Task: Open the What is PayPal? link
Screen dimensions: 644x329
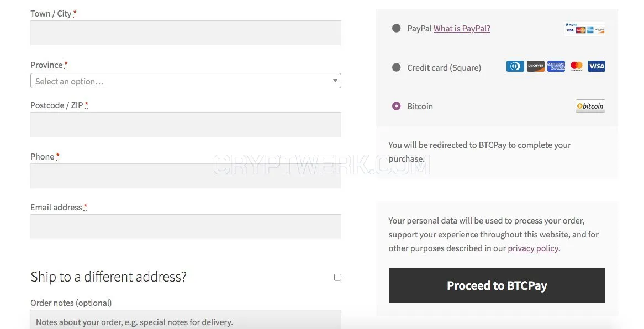Action: [x=462, y=28]
